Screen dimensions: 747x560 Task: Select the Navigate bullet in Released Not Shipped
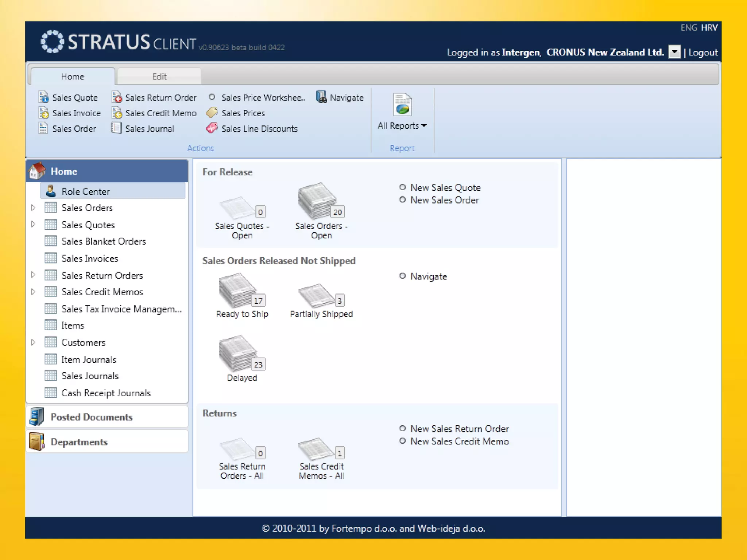pyautogui.click(x=402, y=276)
